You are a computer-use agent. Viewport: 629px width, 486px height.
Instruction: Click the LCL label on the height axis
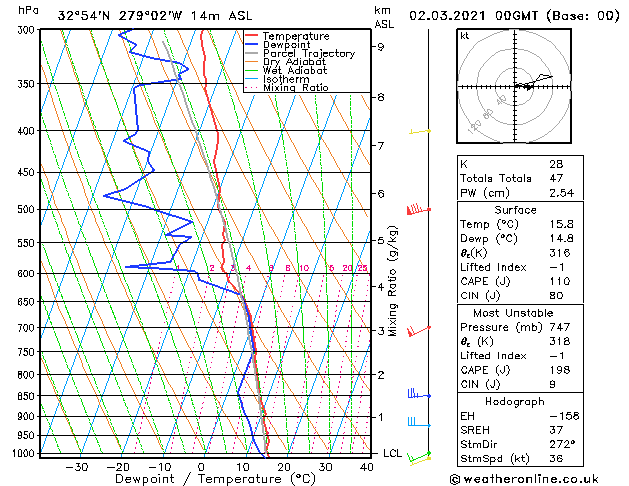[392, 453]
